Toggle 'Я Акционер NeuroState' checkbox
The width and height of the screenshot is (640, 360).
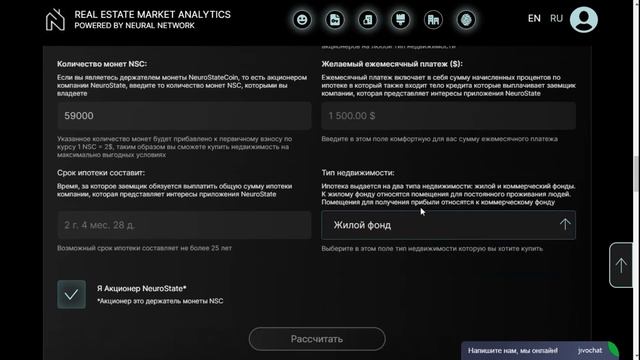click(71, 294)
